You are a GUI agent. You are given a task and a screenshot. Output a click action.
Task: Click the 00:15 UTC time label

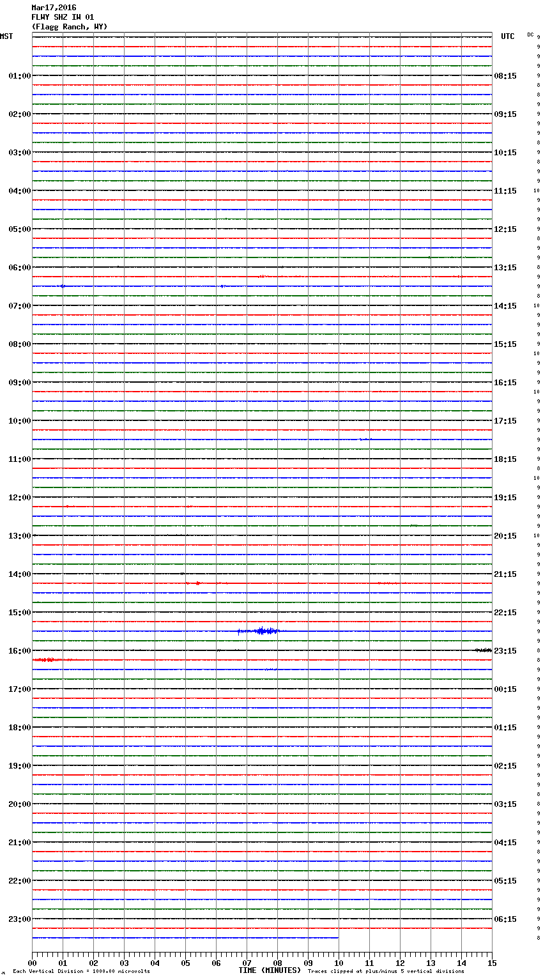coord(505,689)
